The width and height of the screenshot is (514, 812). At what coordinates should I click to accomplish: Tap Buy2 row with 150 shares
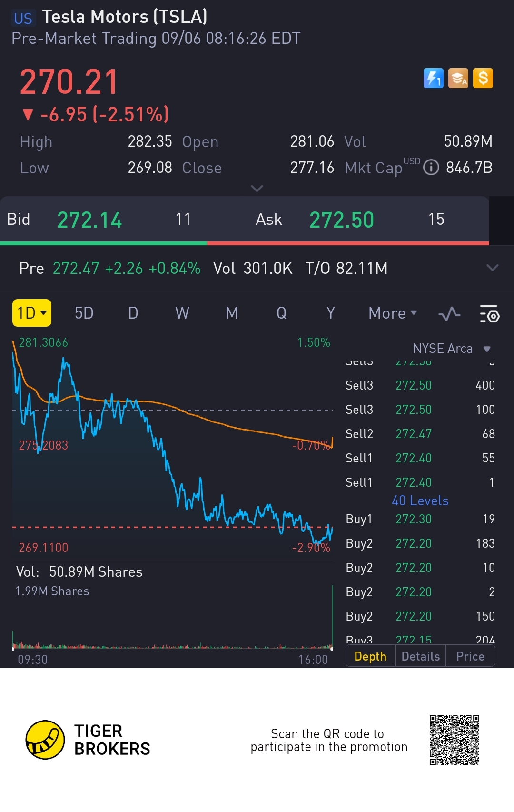(420, 616)
